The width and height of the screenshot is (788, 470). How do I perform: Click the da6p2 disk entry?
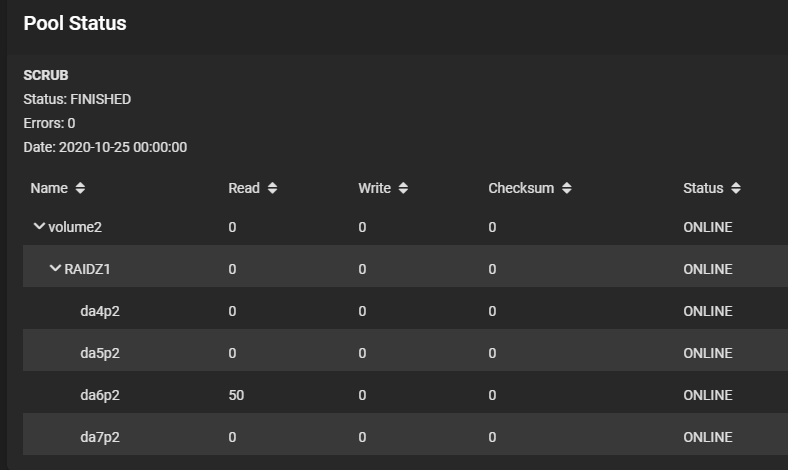click(x=100, y=395)
